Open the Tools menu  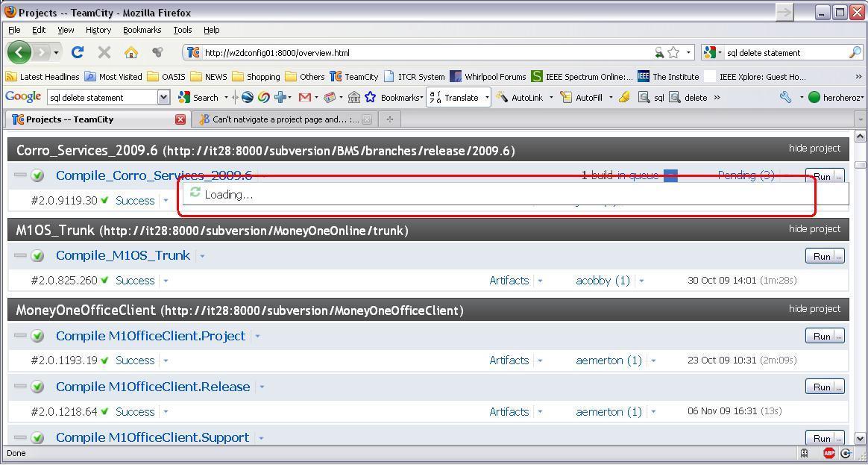tap(182, 30)
